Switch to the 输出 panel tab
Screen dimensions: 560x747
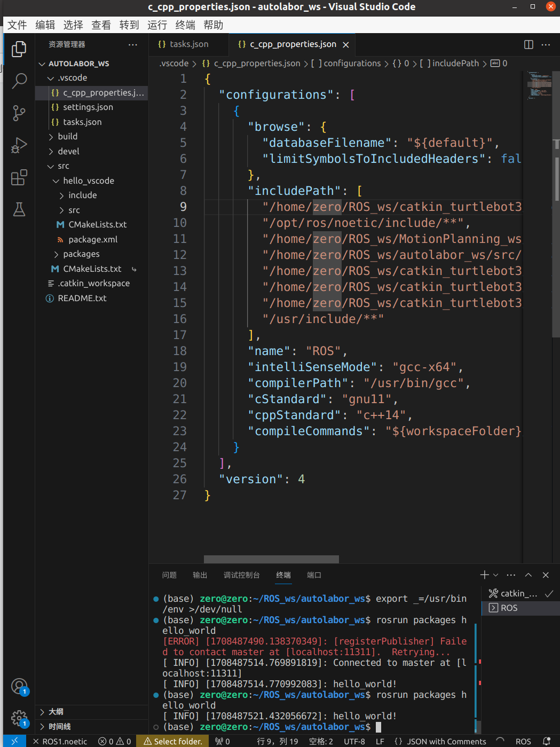coord(200,575)
